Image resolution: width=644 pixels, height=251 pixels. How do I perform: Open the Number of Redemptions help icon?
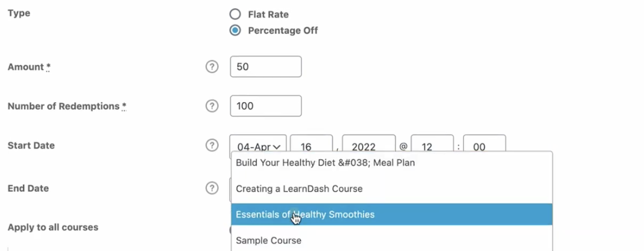tap(212, 106)
